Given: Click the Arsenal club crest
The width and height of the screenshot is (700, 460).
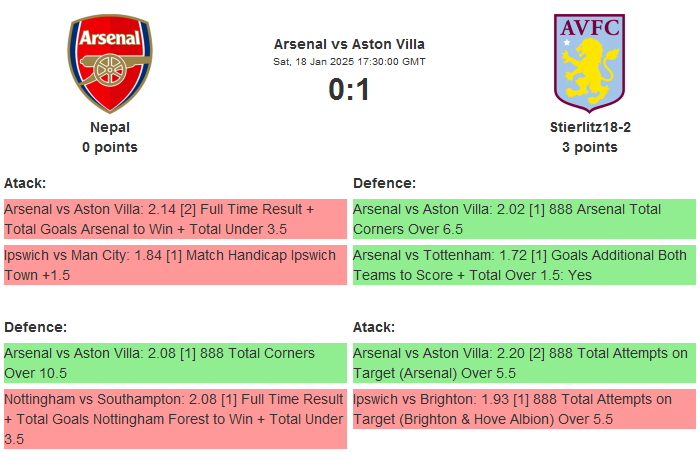Looking at the screenshot, I should (x=110, y=63).
